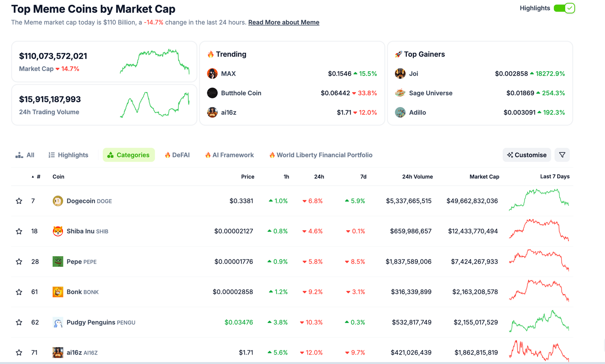
Task: Open the DeFAI tab
Action: click(177, 155)
